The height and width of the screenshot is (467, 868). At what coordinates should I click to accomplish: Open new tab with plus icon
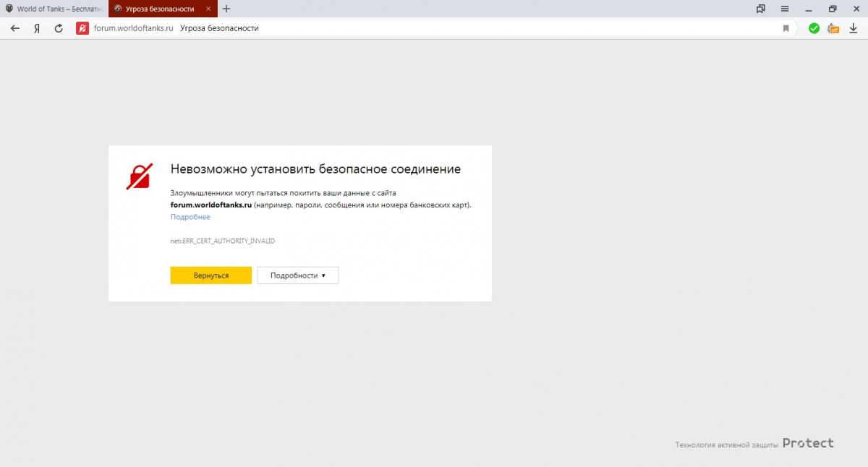pos(226,9)
